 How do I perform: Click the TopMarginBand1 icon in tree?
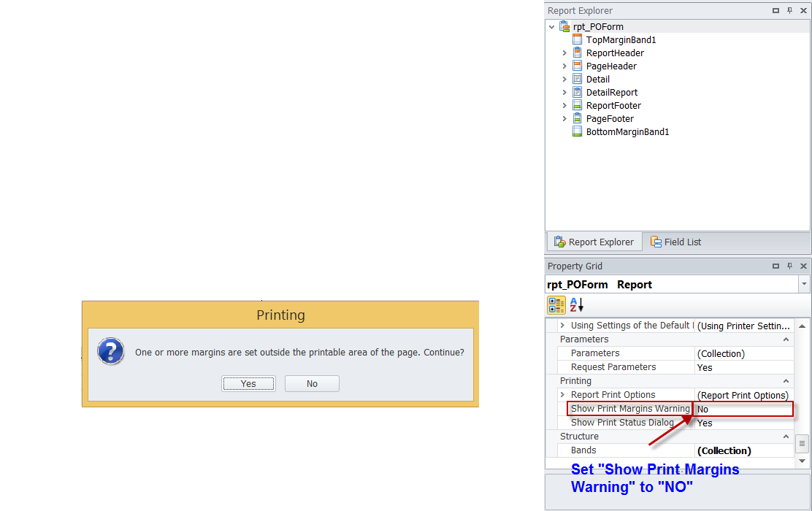click(x=577, y=40)
